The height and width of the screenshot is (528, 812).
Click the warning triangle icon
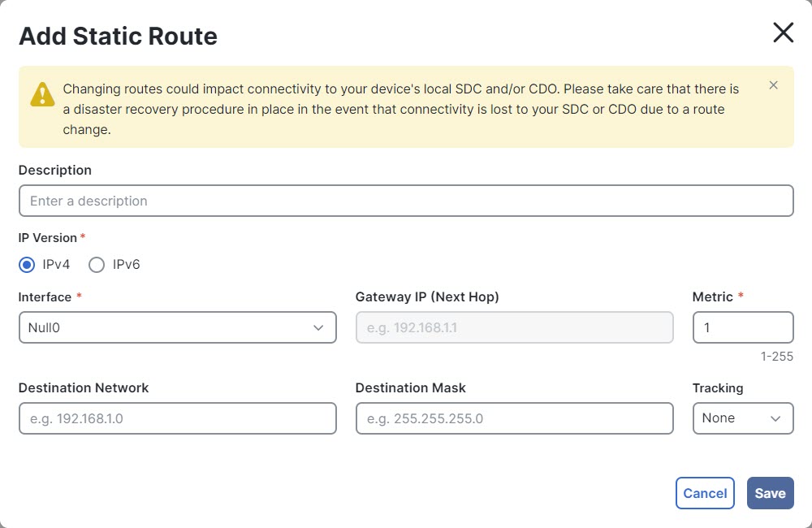42,95
